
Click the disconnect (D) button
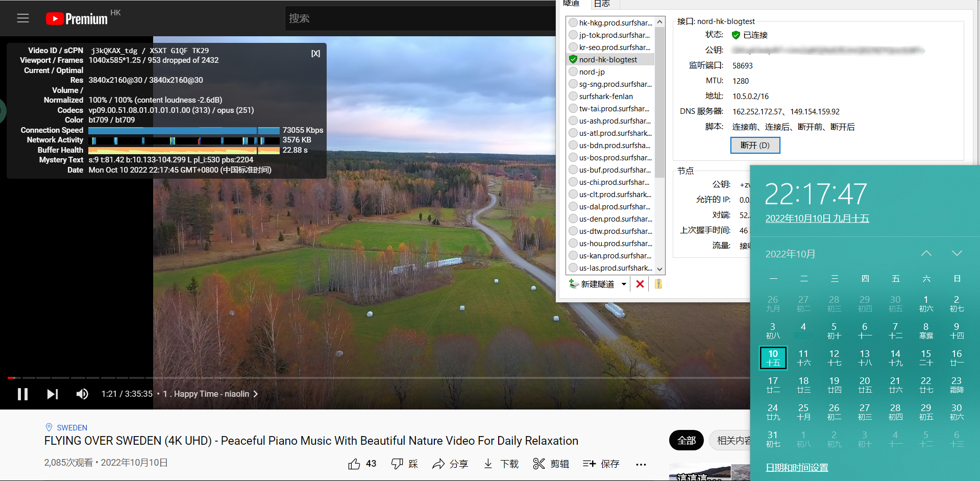tap(755, 146)
